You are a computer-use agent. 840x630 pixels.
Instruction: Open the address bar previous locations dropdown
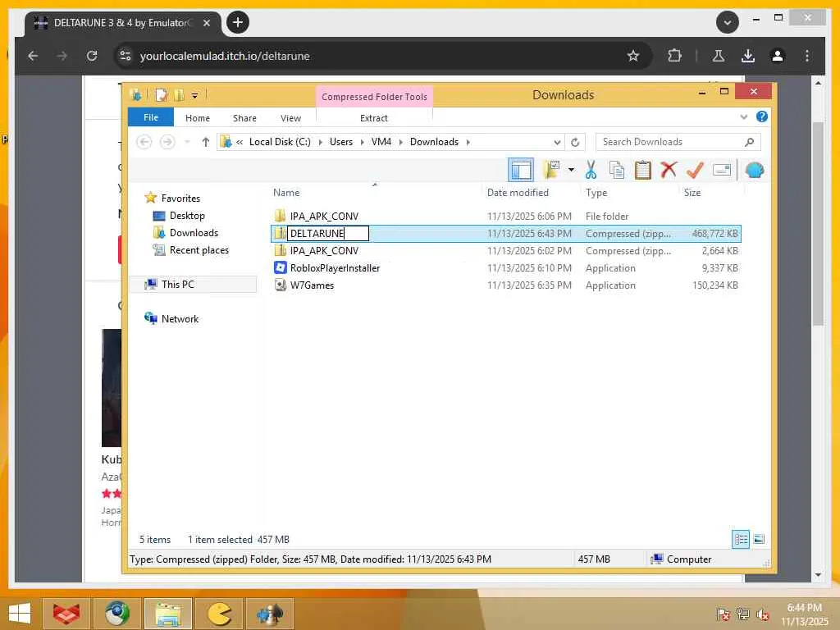tap(557, 142)
